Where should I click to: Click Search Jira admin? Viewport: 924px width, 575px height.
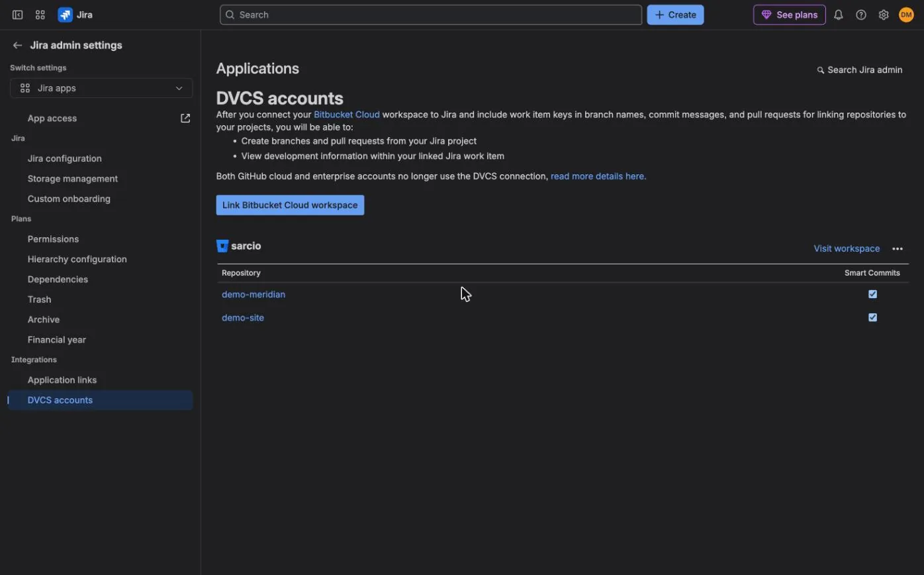pyautogui.click(x=860, y=70)
